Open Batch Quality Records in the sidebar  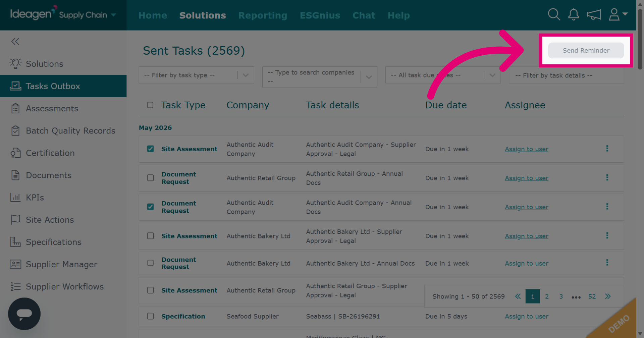70,130
